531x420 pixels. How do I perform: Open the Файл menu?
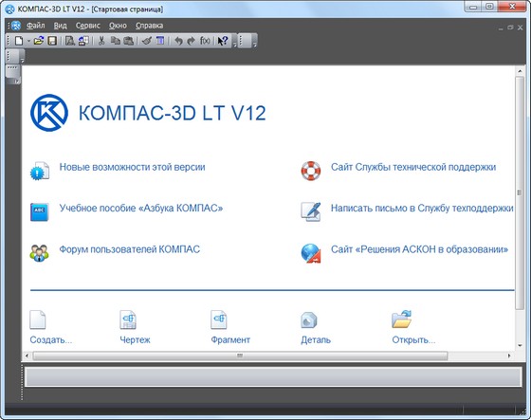(36, 26)
